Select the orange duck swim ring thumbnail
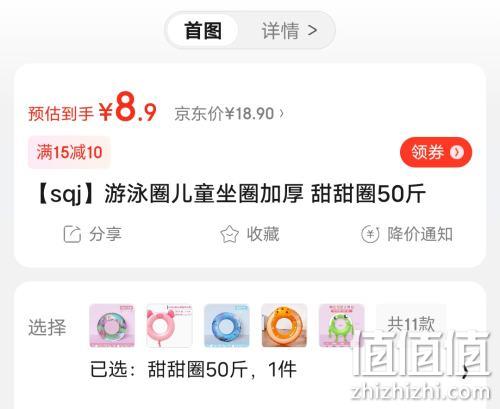 pyautogui.click(x=284, y=325)
